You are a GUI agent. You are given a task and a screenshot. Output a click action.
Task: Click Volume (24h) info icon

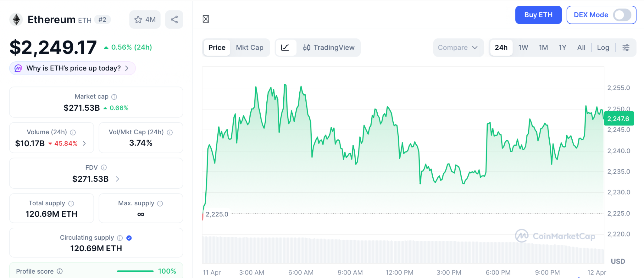pos(73,132)
